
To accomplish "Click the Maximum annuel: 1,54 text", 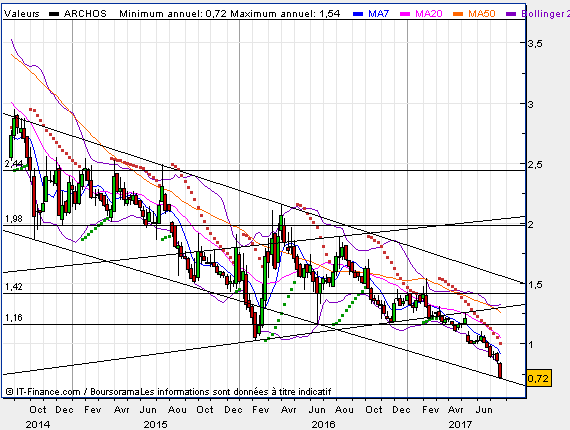I will (285, 14).
